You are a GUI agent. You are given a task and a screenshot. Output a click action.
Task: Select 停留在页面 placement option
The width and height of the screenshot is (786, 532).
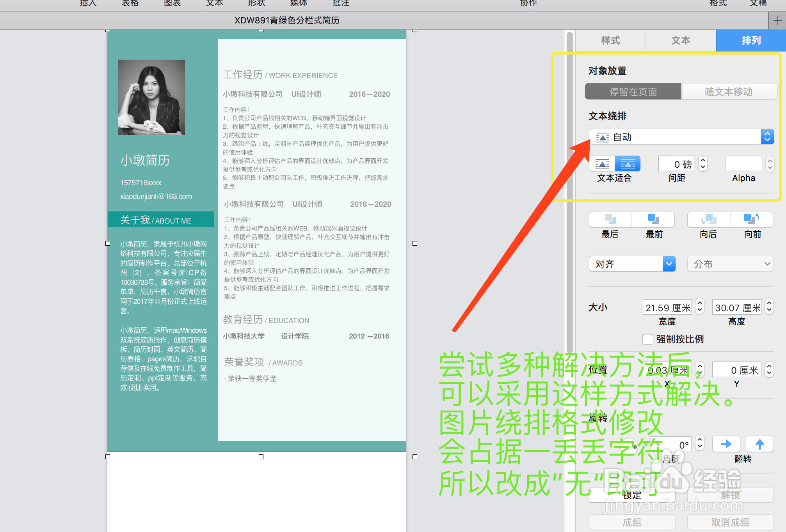click(633, 91)
